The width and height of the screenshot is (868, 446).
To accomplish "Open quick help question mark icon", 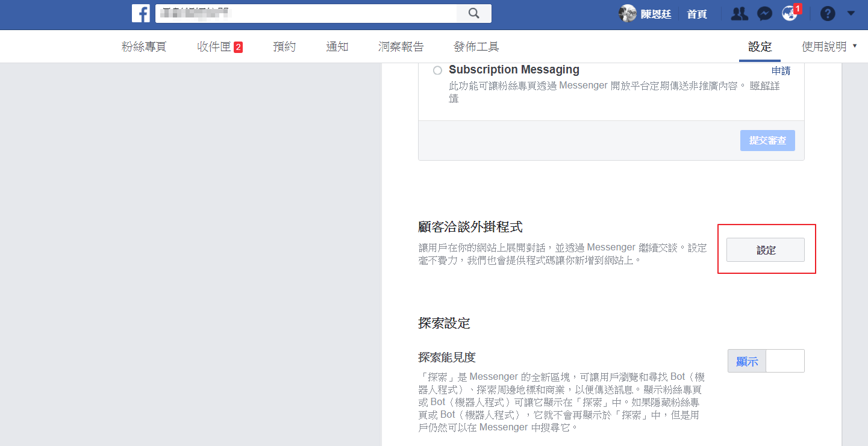I will point(828,14).
